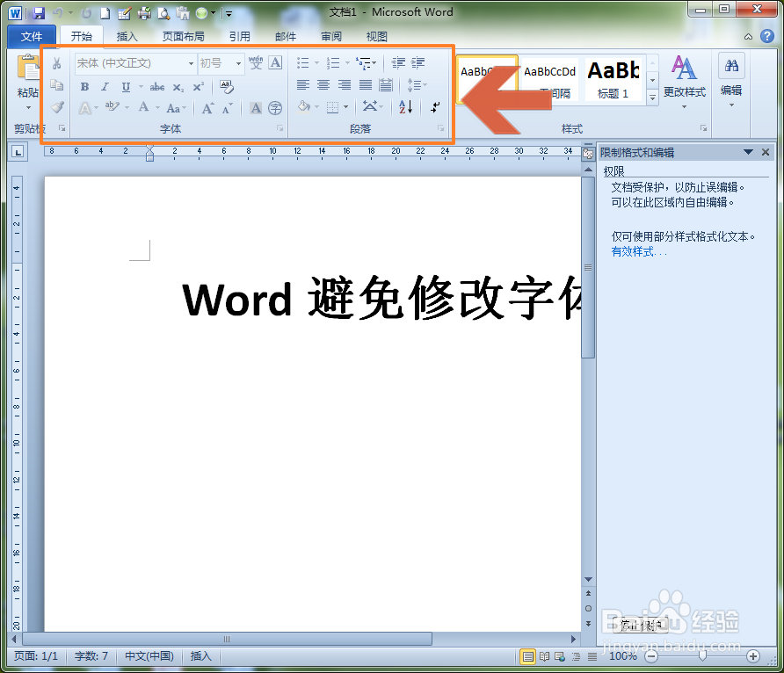This screenshot has width=784, height=673.
Task: Click the Undo icon in quick access toolbar
Action: pos(58,13)
